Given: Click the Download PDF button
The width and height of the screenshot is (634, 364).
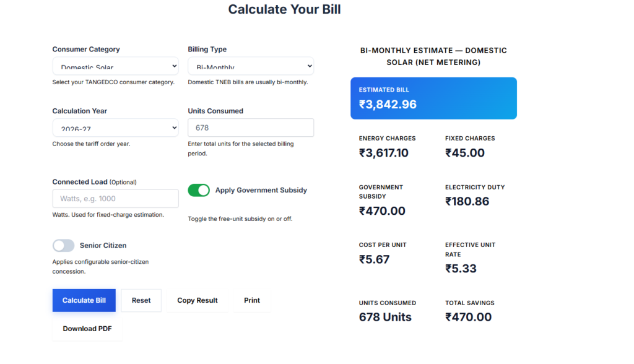Looking at the screenshot, I should [87, 329].
